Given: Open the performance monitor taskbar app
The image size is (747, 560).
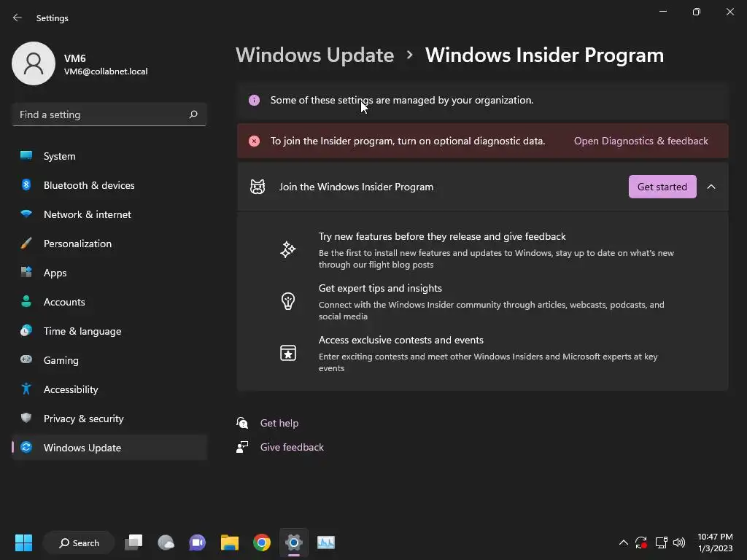Looking at the screenshot, I should click(326, 542).
